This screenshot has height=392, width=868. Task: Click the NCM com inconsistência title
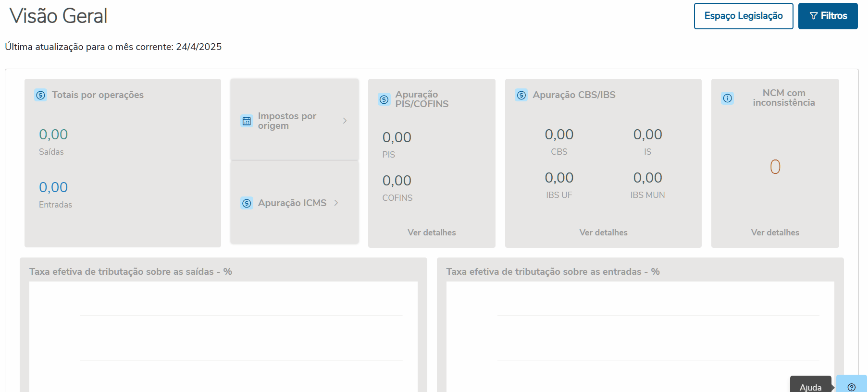tap(784, 98)
